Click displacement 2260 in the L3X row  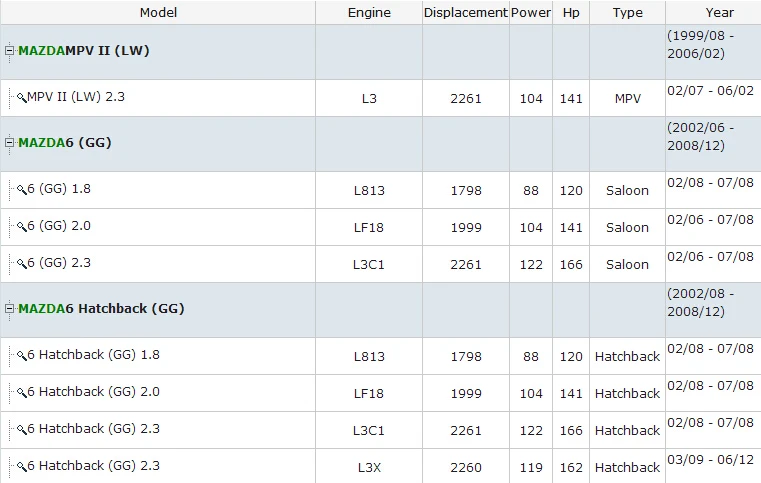coord(466,467)
